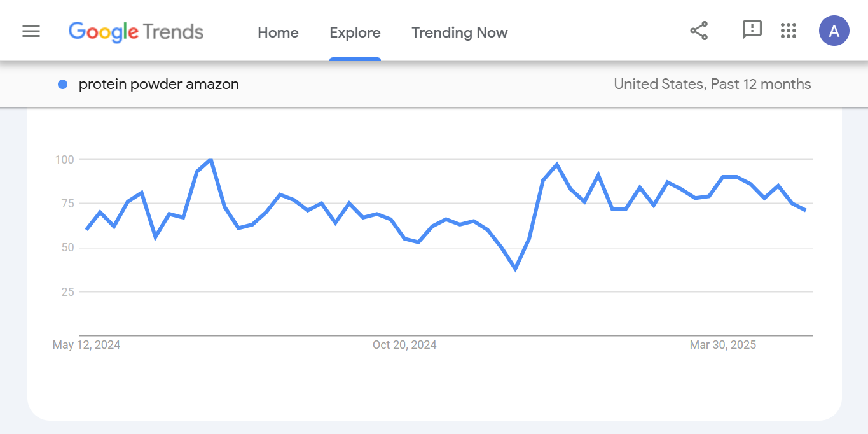Viewport: 868px width, 434px height.
Task: Open the Trending Now tab
Action: pos(459,32)
